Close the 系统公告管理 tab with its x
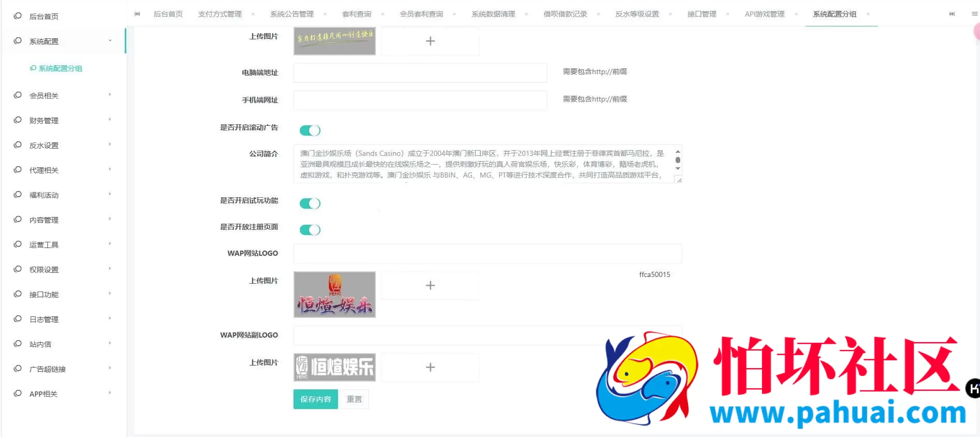 pos(325,14)
